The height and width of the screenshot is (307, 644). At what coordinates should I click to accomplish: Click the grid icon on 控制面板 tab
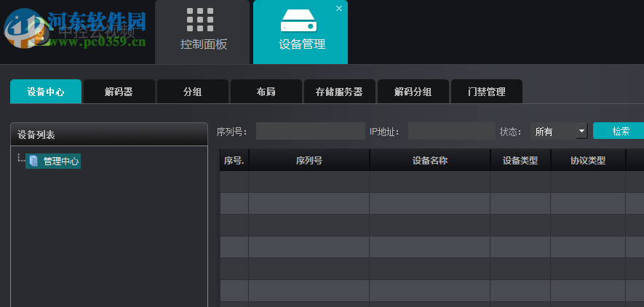(x=200, y=20)
